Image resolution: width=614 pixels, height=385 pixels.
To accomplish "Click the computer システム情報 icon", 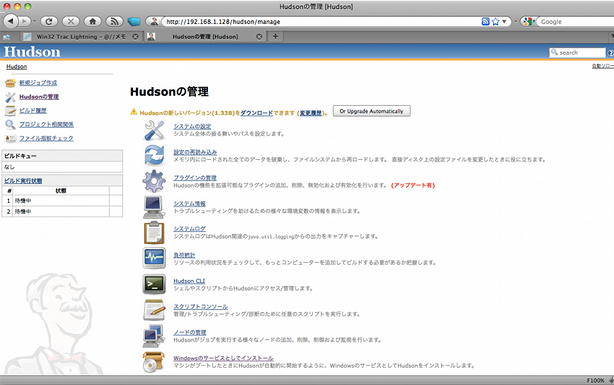I will pos(154,207).
